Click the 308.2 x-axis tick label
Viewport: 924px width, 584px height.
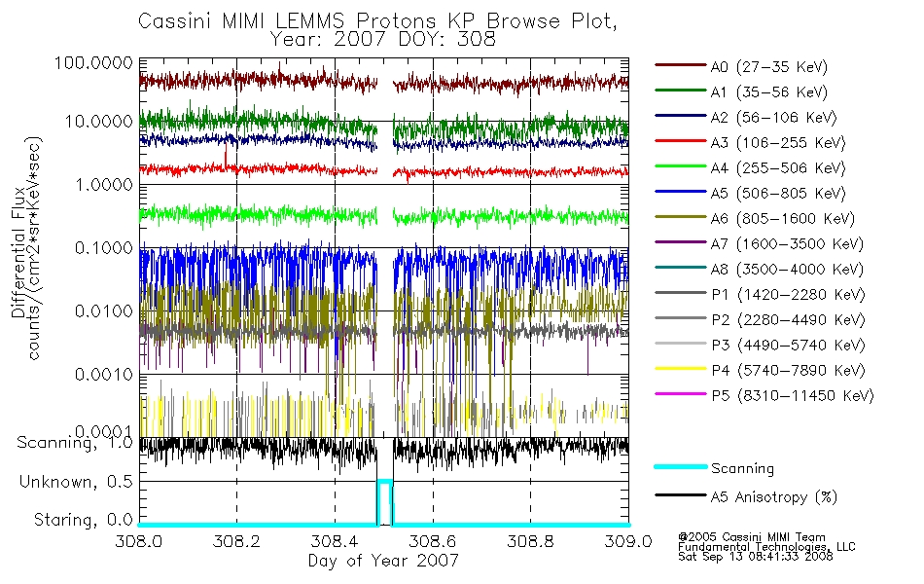pos(236,541)
